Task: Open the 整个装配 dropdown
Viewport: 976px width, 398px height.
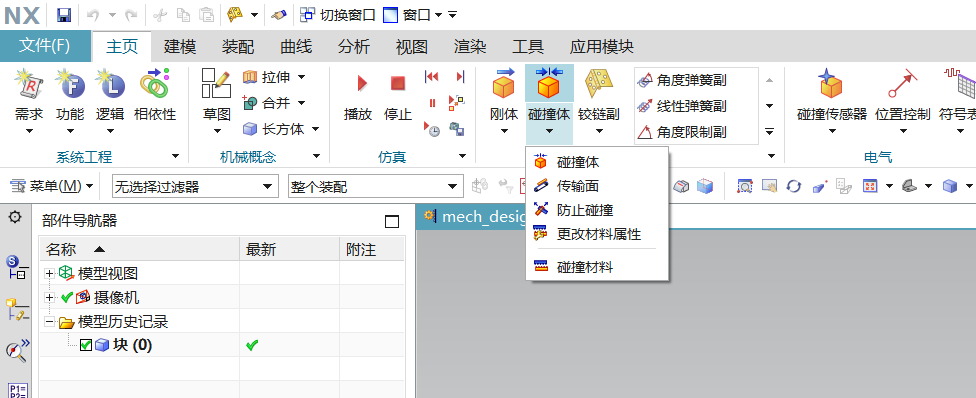Action: 375,186
